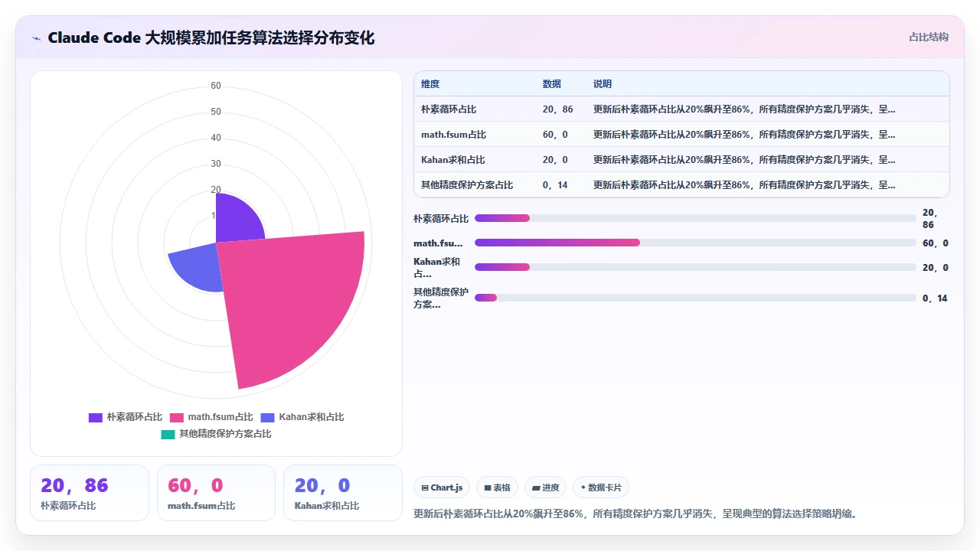Click the logo icon beside the Claude Code title

(37, 38)
